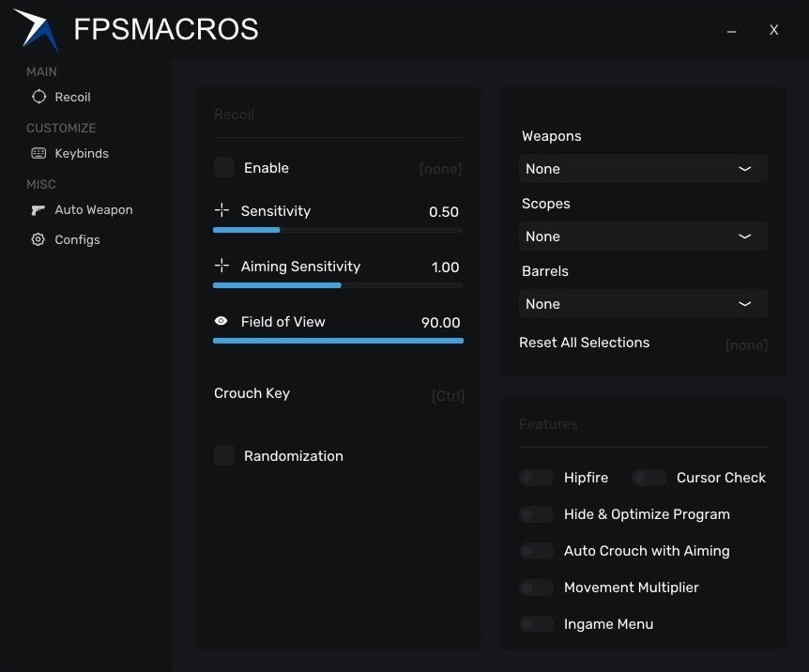The height and width of the screenshot is (672, 809).
Task: Open Configs via the gear icon
Action: coord(36,239)
